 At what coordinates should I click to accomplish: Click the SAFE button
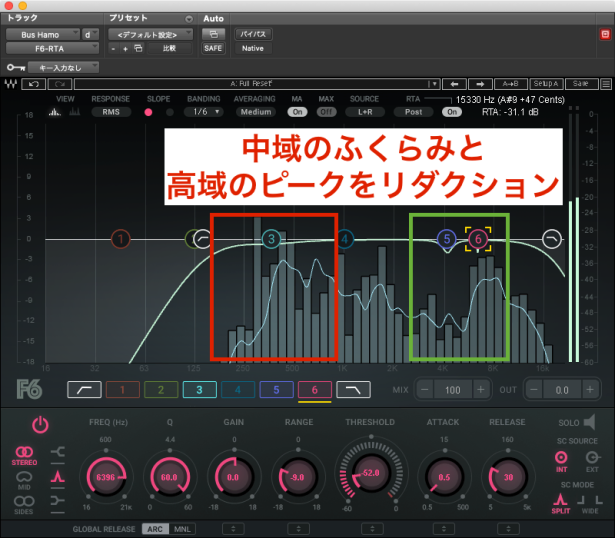pyautogui.click(x=213, y=48)
